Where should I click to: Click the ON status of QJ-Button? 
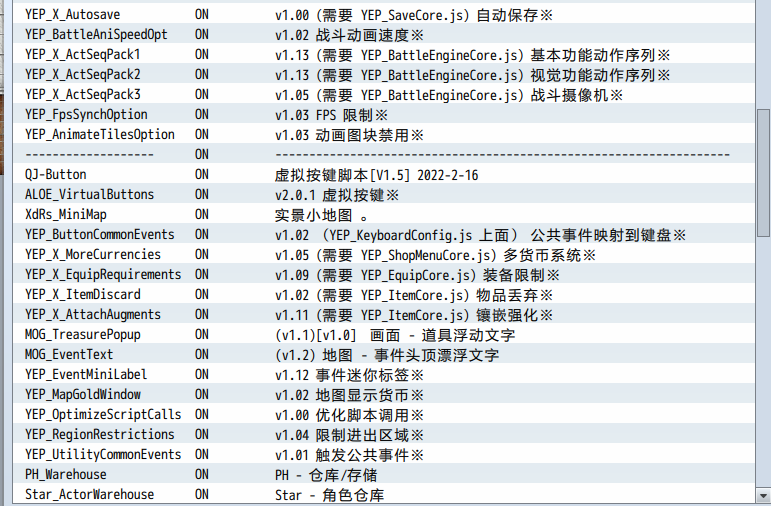(x=202, y=175)
